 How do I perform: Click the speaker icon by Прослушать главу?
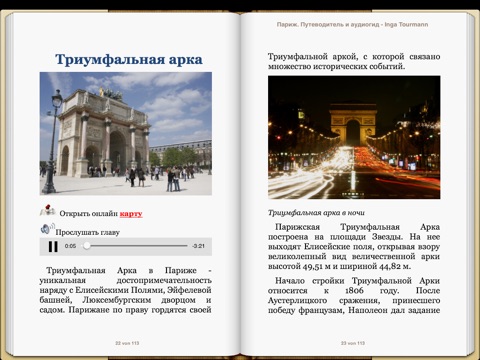[47, 229]
